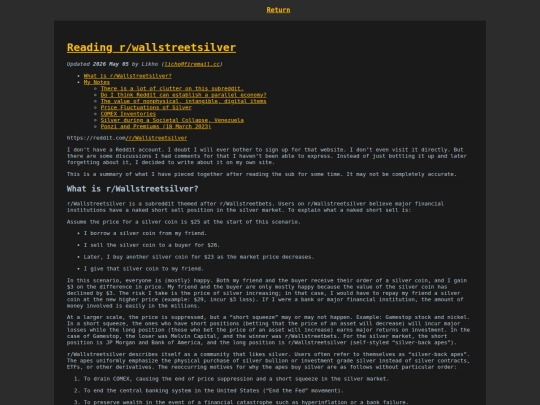The image size is (540, 405).
Task: Click the 'Updated 2026 May 05' date text
Action: tap(97, 64)
